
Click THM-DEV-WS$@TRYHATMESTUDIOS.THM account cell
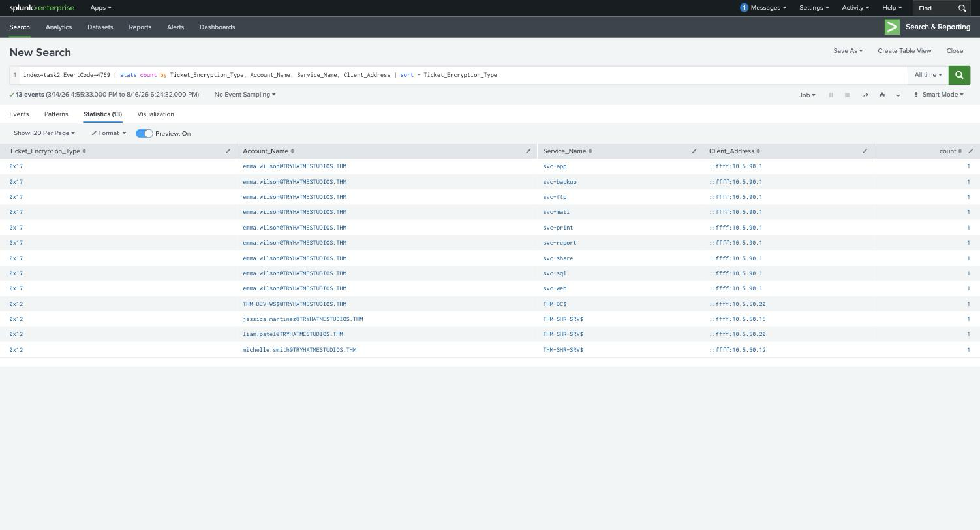[x=295, y=304]
